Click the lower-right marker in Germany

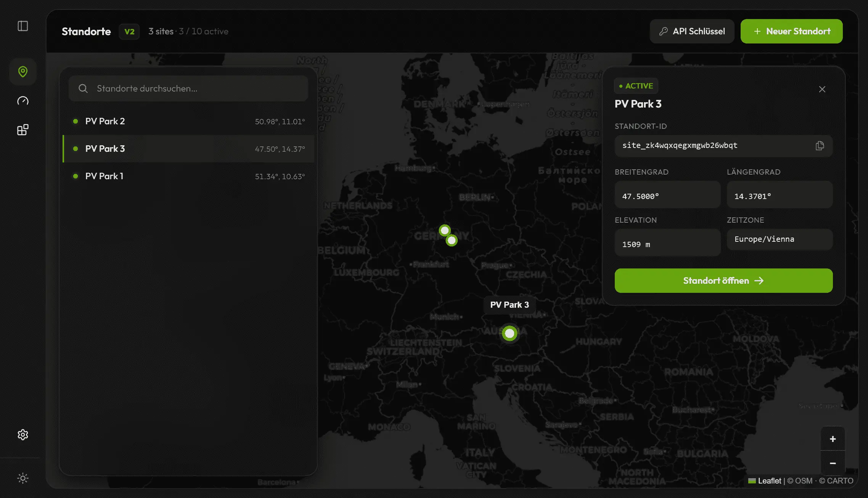452,240
